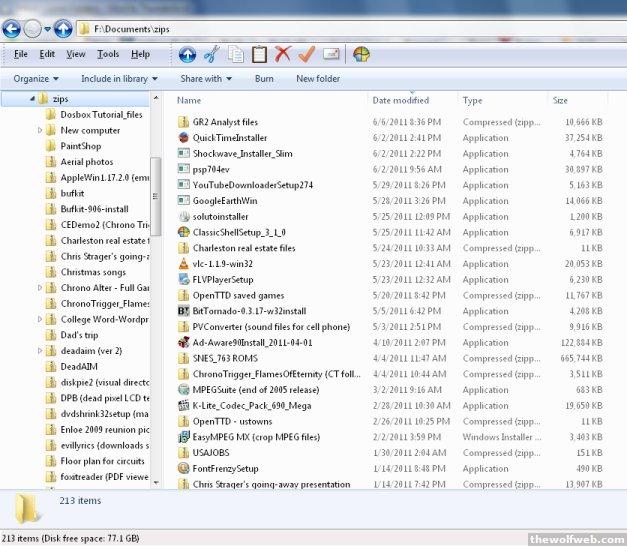This screenshot has width=627, height=546.
Task: Open the Share with dropdown
Action: click(x=205, y=79)
